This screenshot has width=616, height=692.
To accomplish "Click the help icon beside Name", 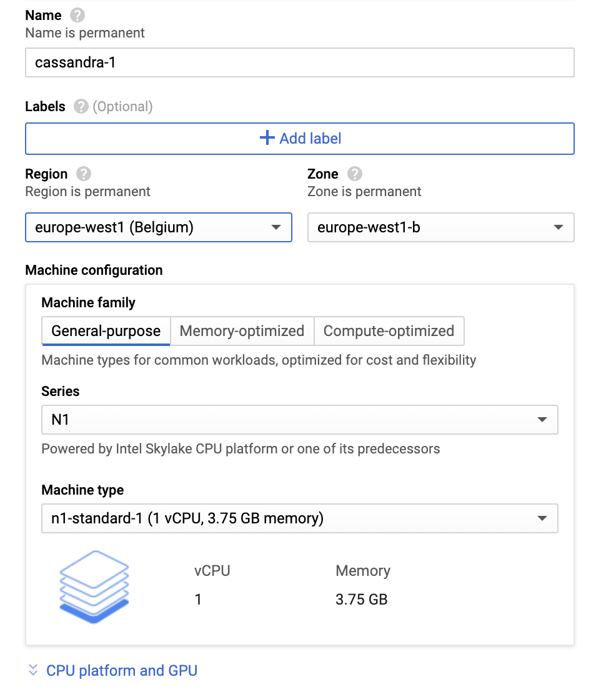I will point(77,15).
